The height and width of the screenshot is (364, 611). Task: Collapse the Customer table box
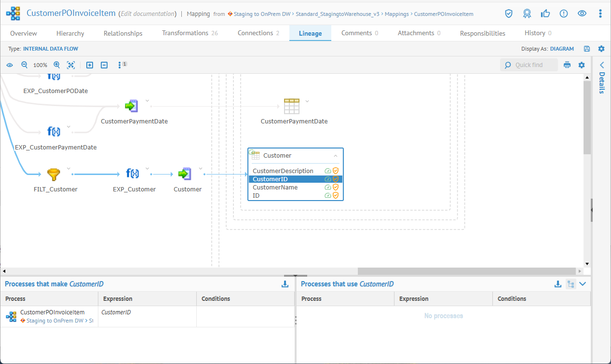[x=336, y=156]
